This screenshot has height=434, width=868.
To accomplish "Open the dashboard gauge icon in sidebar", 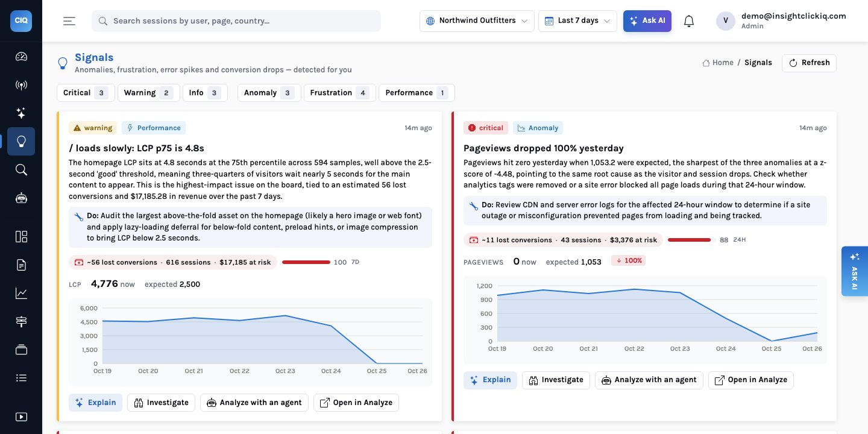I will tap(21, 57).
